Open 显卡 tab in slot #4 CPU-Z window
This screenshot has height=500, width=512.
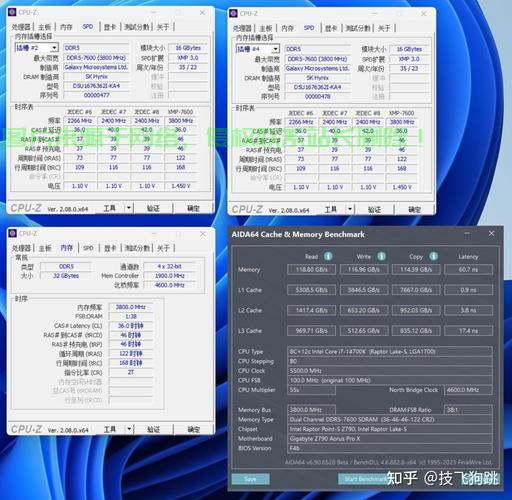[331, 28]
